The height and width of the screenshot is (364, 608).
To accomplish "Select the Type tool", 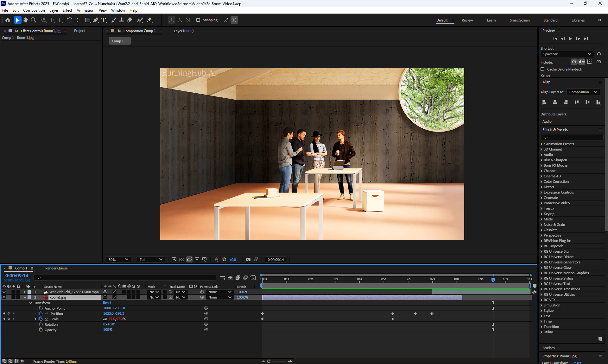I will pyautogui.click(x=104, y=20).
